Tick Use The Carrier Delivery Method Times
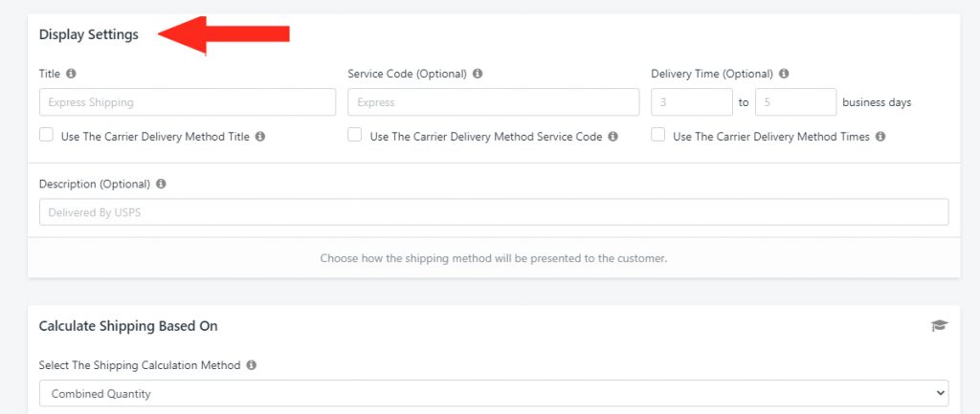 [x=657, y=135]
